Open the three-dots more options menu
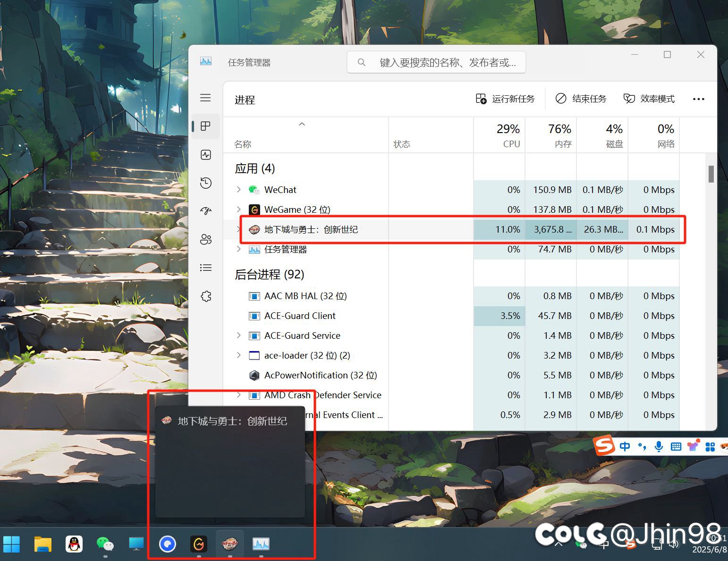 699,99
